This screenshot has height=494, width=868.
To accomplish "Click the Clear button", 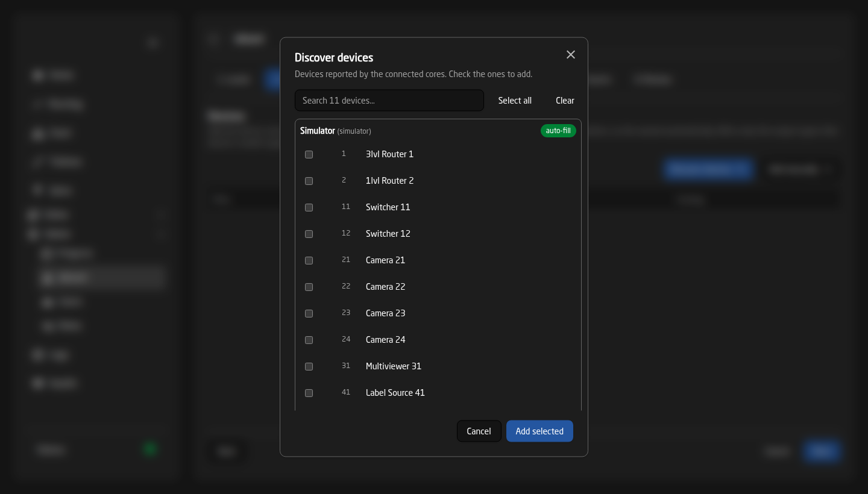I will 565,101.
